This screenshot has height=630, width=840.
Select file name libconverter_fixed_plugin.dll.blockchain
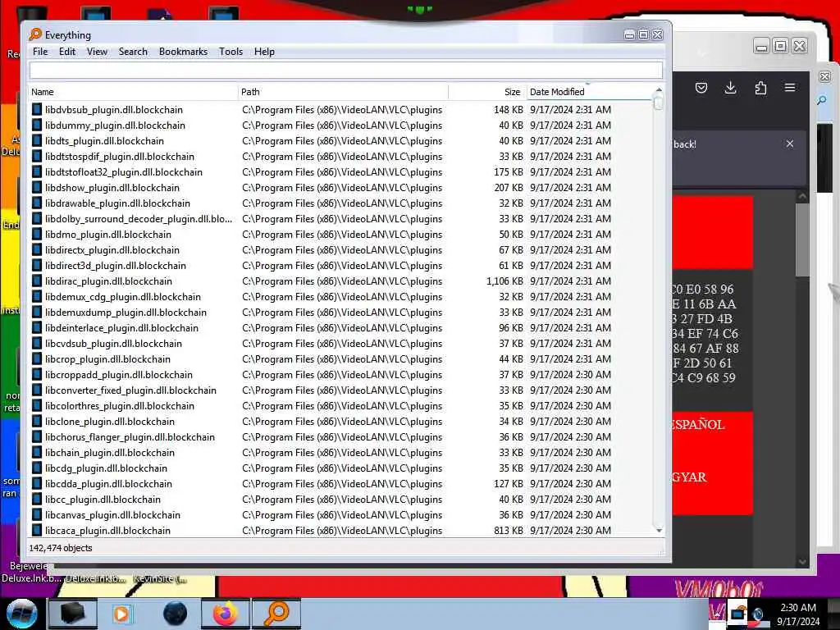130,390
